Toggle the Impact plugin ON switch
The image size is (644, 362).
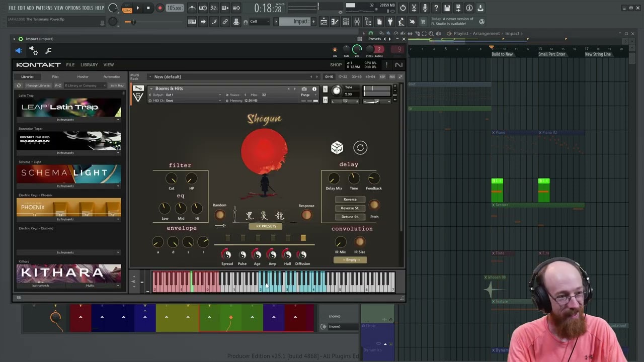pyautogui.click(x=335, y=49)
